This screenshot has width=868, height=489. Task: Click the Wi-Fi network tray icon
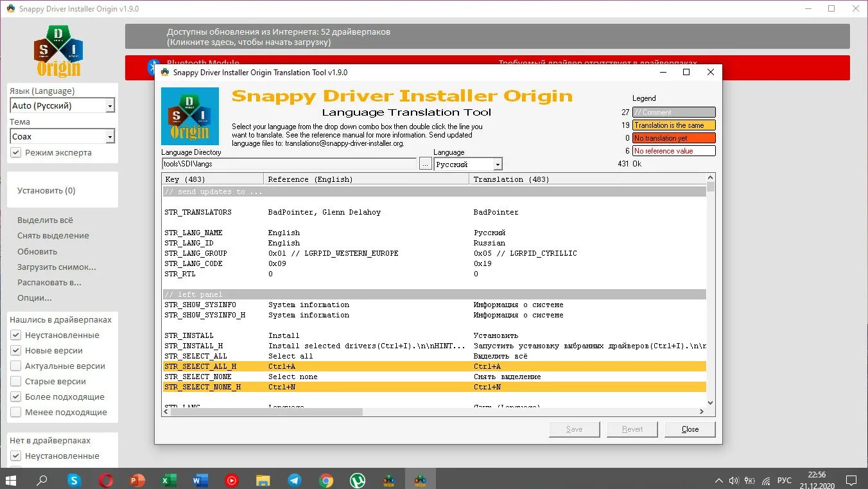pos(766,481)
